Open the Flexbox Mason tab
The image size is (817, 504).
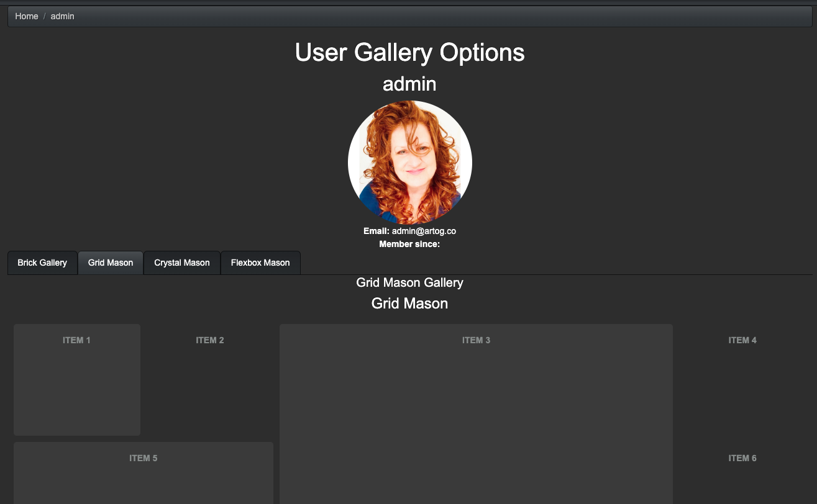(x=260, y=263)
